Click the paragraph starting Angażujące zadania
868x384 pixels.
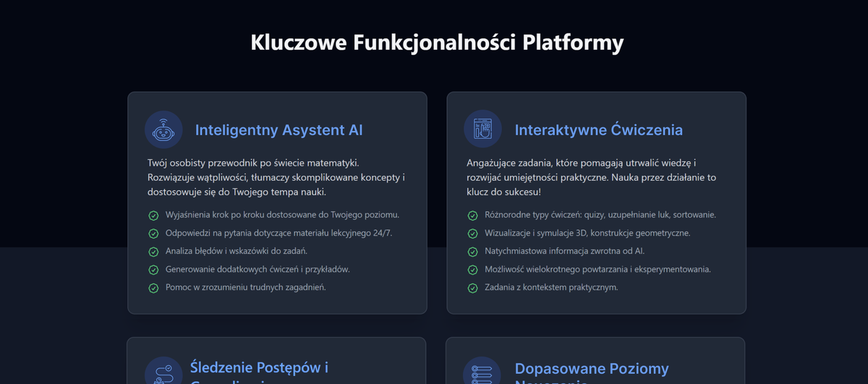coord(592,178)
